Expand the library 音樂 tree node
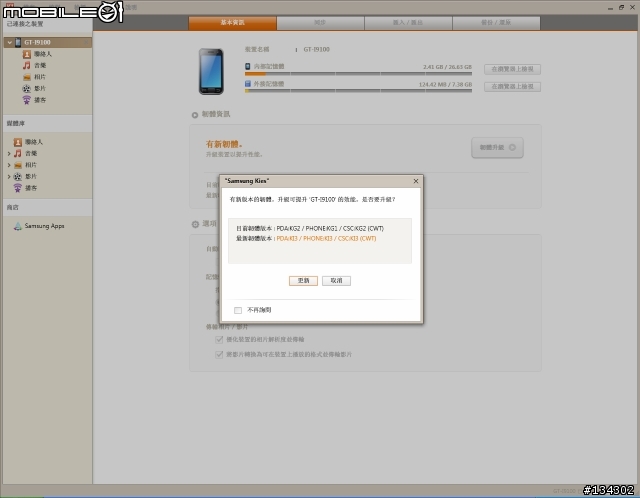This screenshot has width=640, height=498. tap(9, 153)
